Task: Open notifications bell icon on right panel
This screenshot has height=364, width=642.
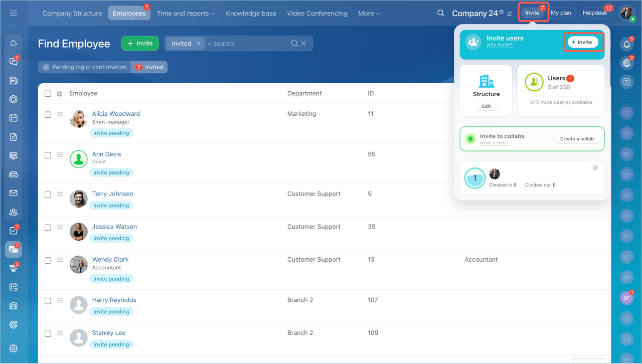Action: [x=626, y=44]
